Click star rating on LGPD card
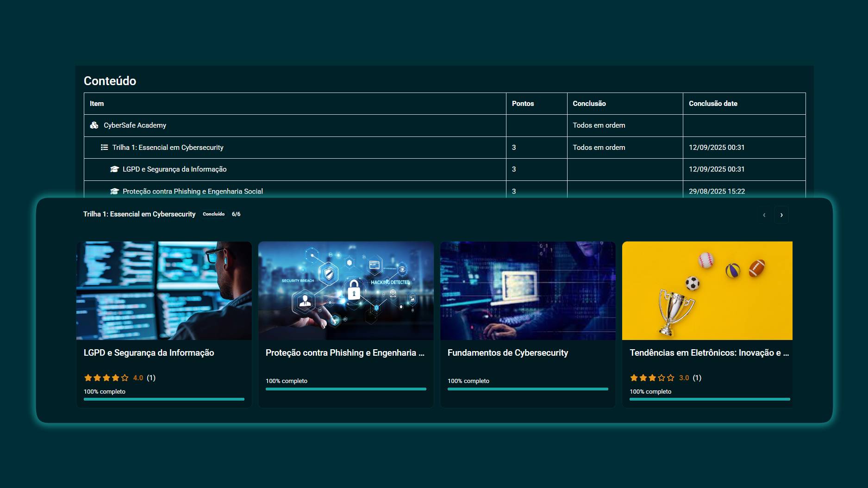Image resolution: width=868 pixels, height=488 pixels. click(x=106, y=378)
